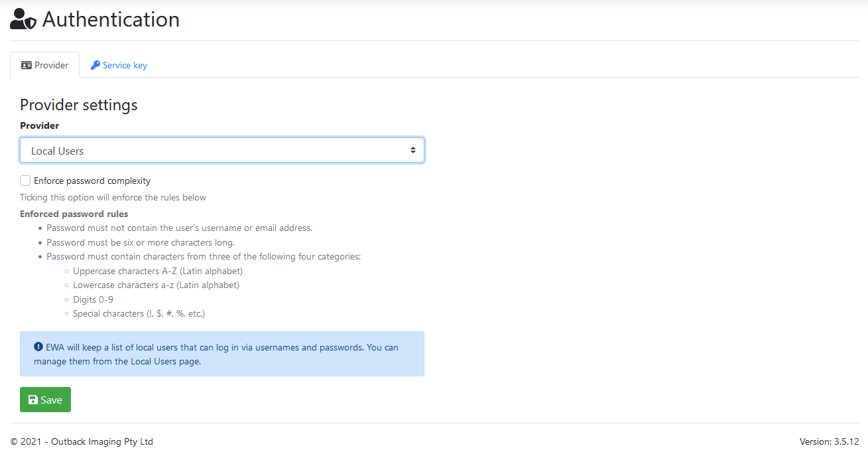Click the 'Special characters' rule line
This screenshot has height=462, width=868.
139,313
